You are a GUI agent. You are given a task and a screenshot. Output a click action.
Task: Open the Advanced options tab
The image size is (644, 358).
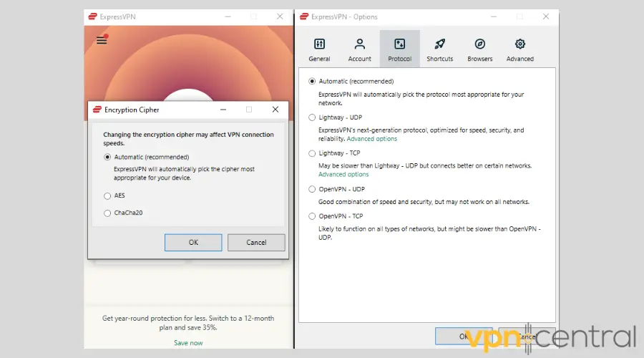pyautogui.click(x=520, y=49)
